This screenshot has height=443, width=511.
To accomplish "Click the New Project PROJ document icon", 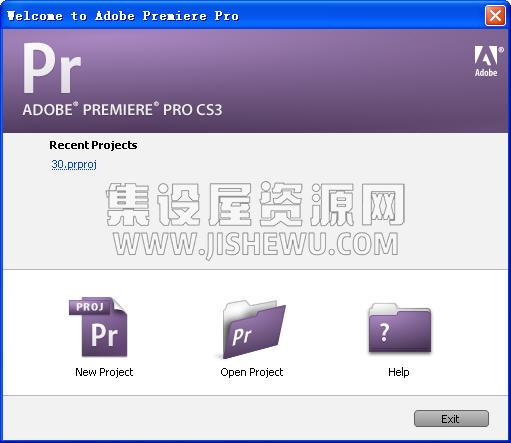I will coord(98,327).
